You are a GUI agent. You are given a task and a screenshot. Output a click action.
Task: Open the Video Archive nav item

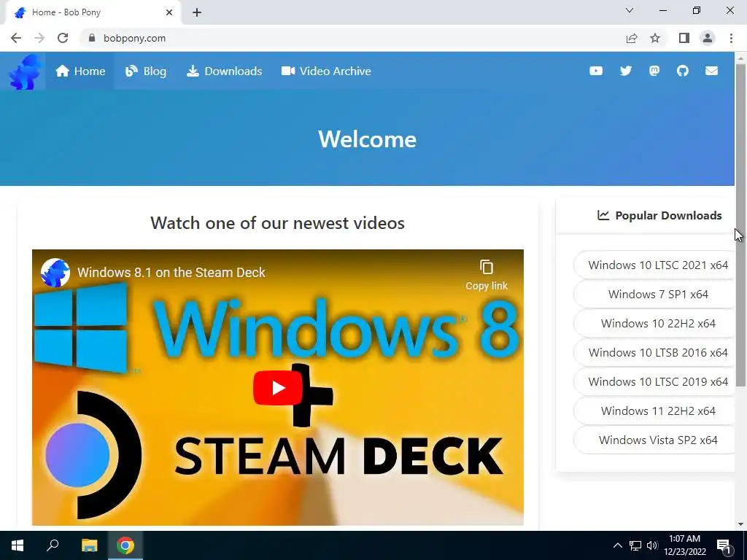(x=326, y=71)
